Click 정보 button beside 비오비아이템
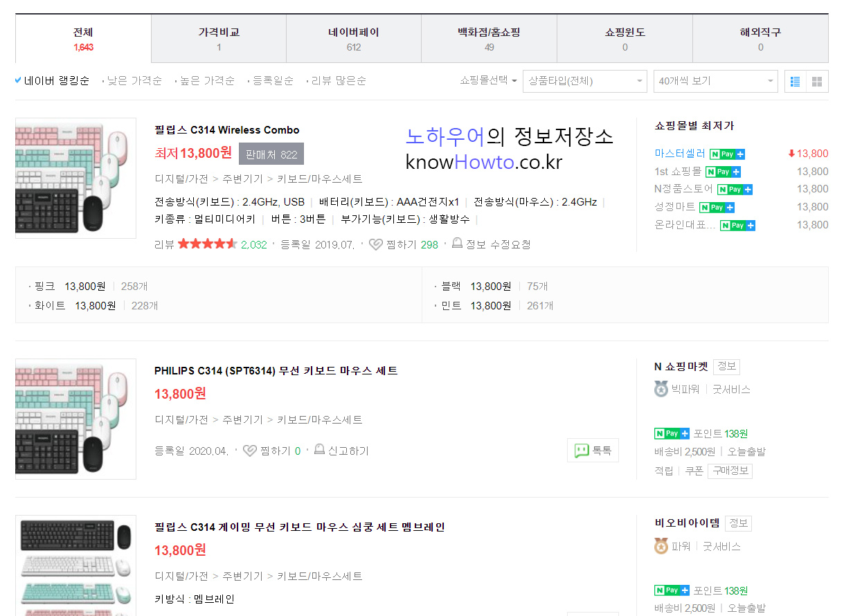The height and width of the screenshot is (616, 844). click(738, 523)
